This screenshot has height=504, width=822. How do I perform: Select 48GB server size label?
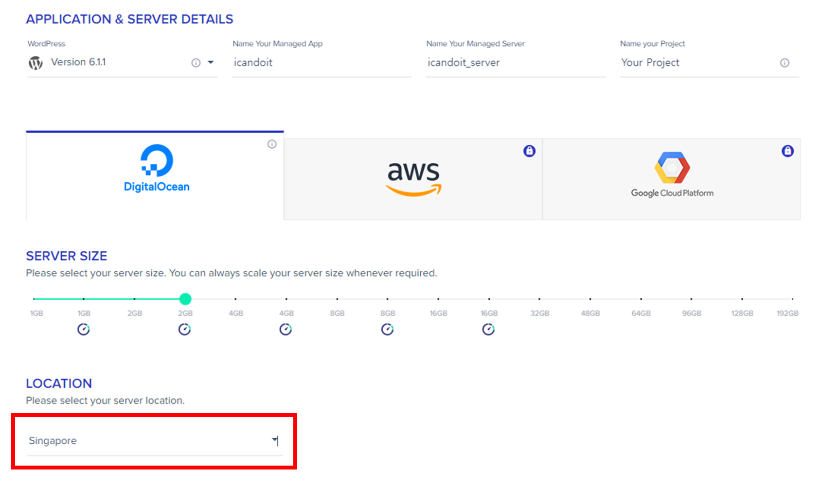click(x=590, y=313)
